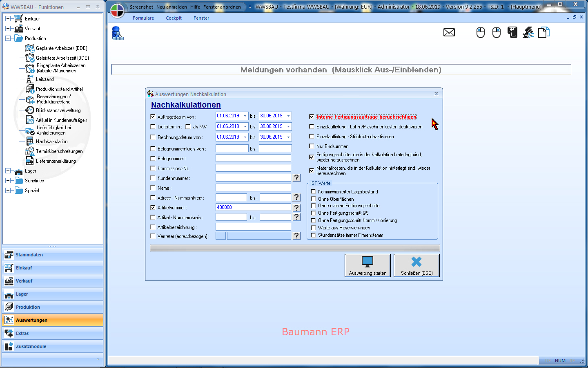
Task: Click the horizontal progress bar above buttons
Action: coord(294,248)
